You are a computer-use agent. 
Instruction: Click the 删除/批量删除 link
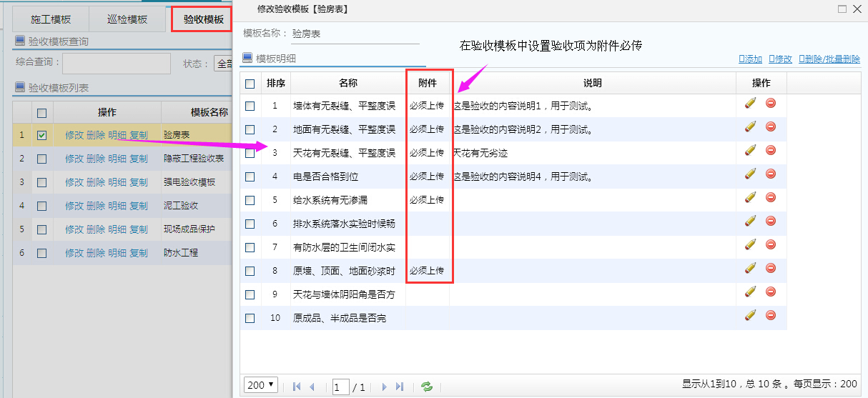coord(829,59)
